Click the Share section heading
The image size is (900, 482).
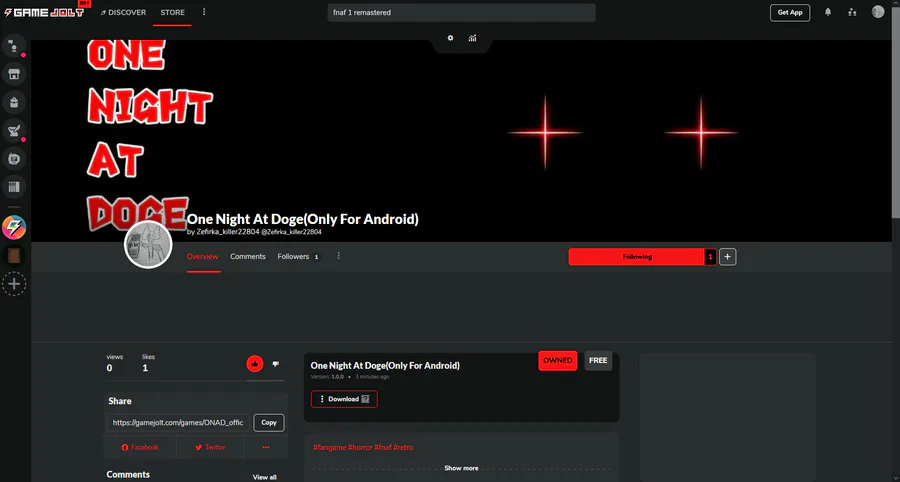[x=119, y=401]
